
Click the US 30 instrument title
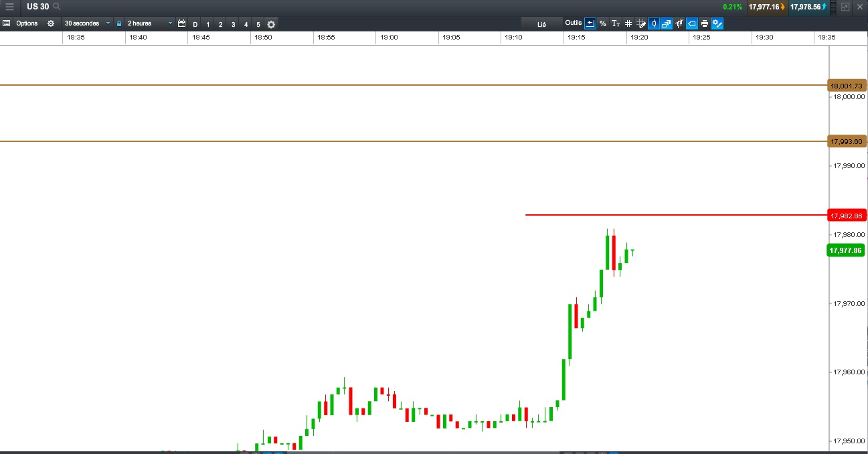(x=38, y=7)
